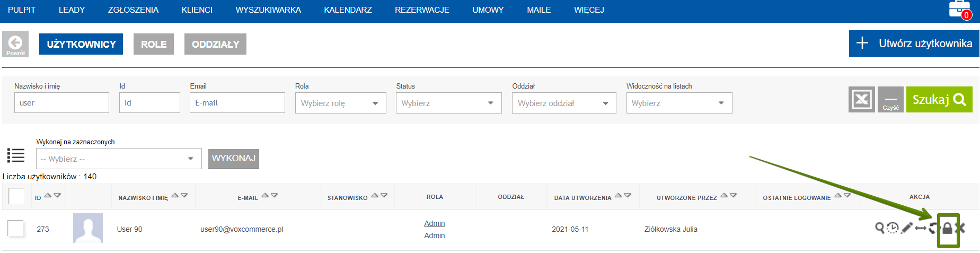Image resolution: width=980 pixels, height=253 pixels.
Task: Click the Id filter input
Action: (149, 102)
